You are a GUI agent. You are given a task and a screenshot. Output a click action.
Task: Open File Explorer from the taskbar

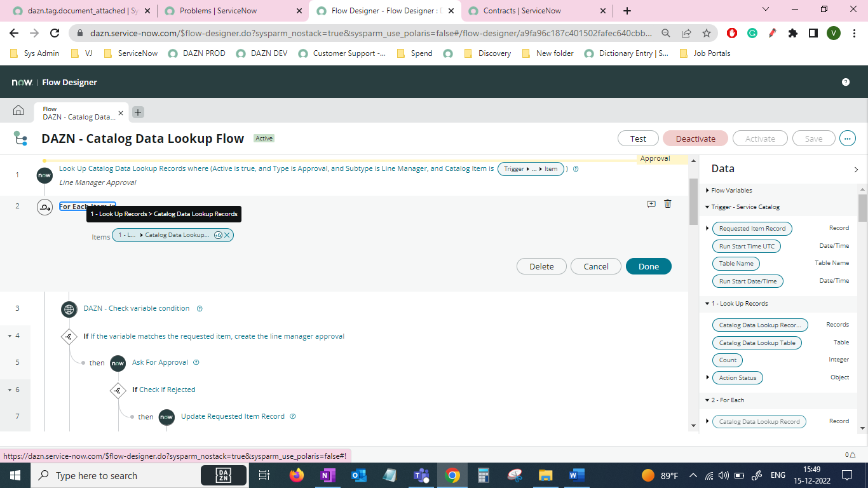[x=545, y=475]
